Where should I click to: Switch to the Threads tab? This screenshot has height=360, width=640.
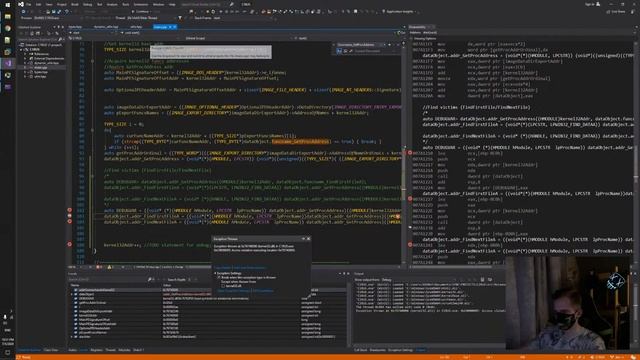pos(111,350)
